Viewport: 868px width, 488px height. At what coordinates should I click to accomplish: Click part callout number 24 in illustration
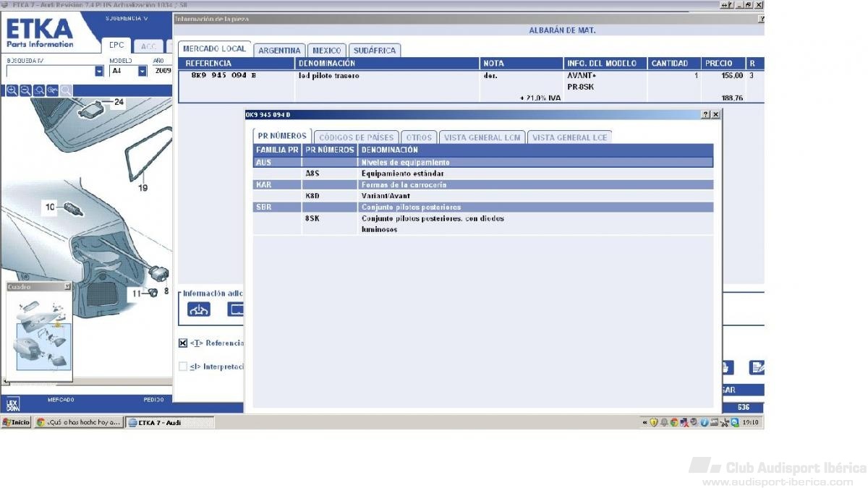(x=119, y=103)
